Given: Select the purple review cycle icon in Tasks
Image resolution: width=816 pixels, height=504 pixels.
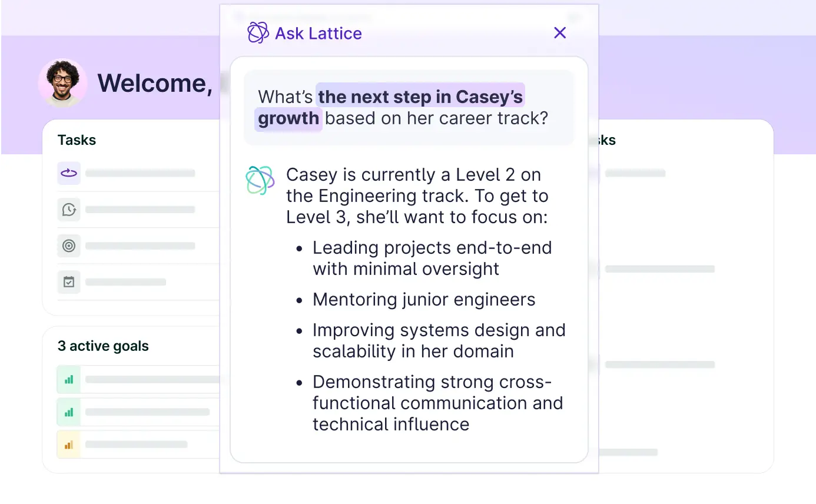Looking at the screenshot, I should [x=69, y=173].
